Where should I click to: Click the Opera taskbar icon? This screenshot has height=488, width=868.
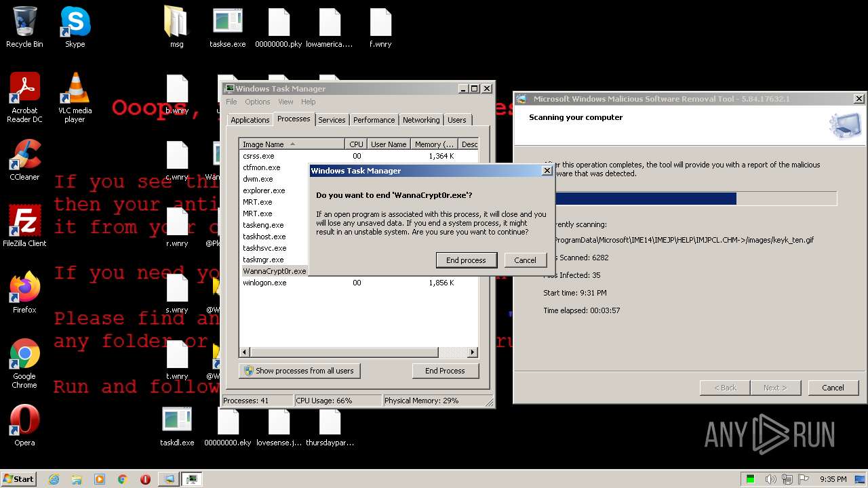(145, 479)
